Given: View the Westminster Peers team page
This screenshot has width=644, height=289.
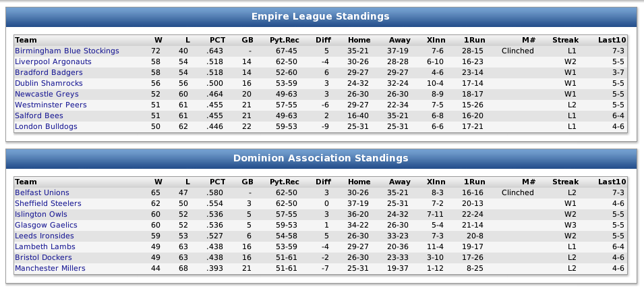Looking at the screenshot, I should (x=51, y=105).
